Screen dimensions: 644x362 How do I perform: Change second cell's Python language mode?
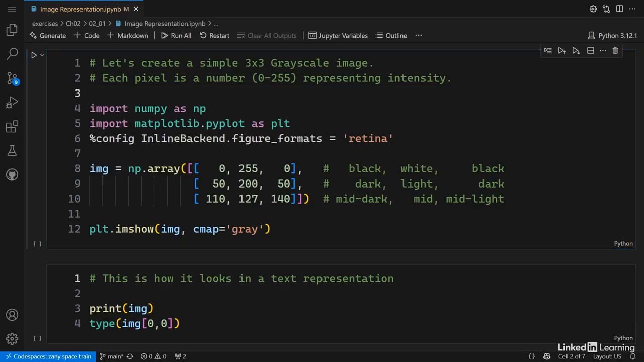pos(623,338)
